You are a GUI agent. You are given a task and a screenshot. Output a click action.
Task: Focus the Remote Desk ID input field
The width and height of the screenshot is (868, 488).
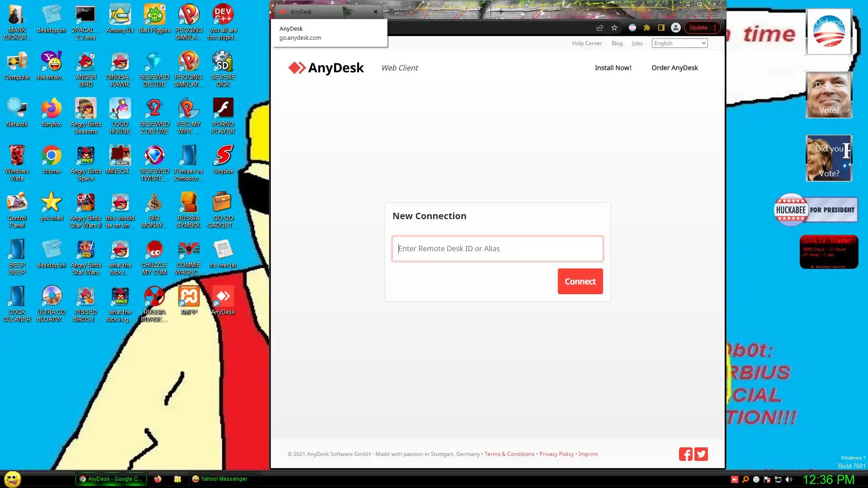point(497,249)
